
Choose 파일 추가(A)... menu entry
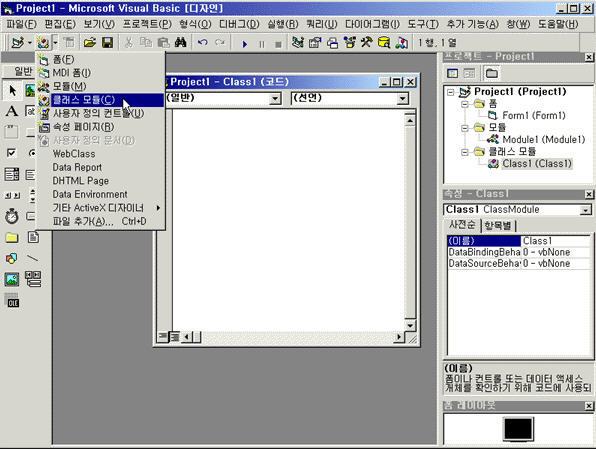pyautogui.click(x=100, y=221)
